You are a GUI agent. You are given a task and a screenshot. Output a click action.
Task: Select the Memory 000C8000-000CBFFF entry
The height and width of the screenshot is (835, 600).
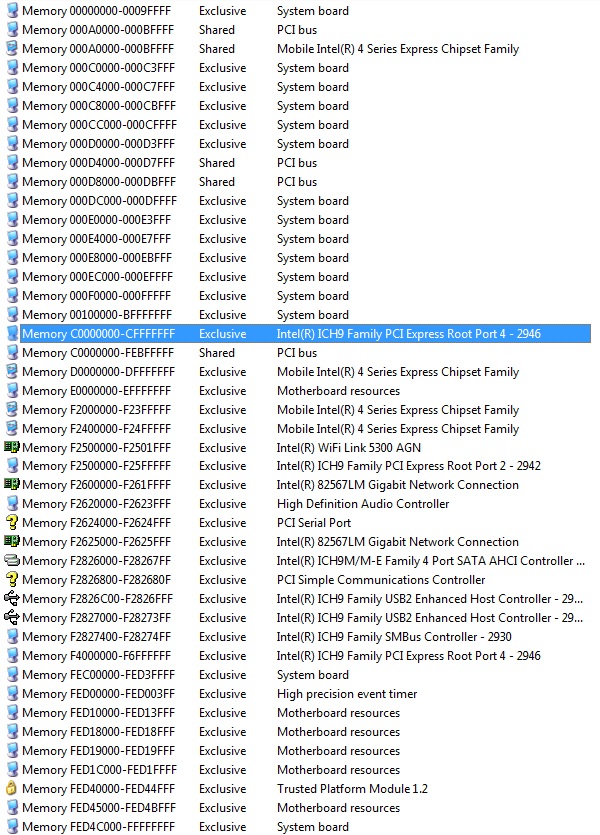point(298,106)
